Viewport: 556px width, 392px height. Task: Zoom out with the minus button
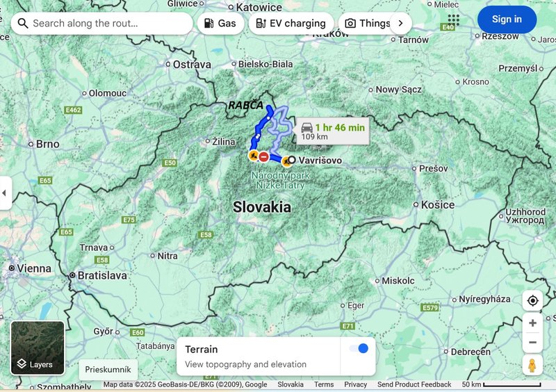pos(532,343)
